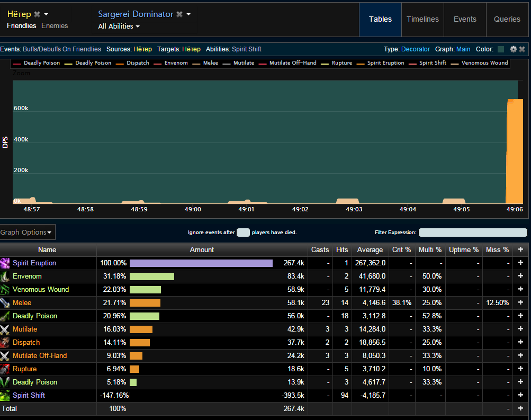Expand the Envenom row details

click(520, 276)
